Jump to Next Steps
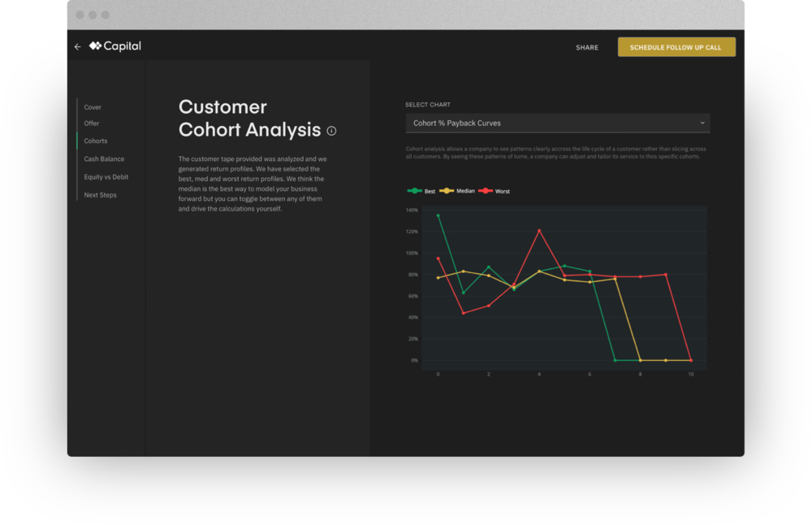812x525 pixels. coord(101,195)
